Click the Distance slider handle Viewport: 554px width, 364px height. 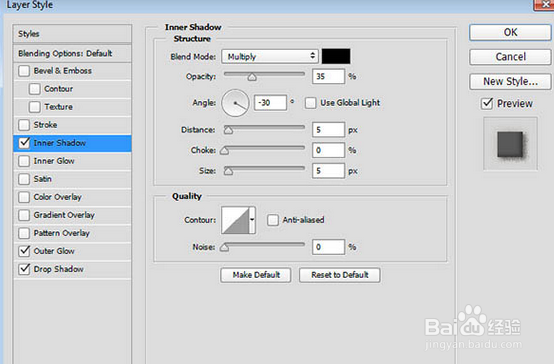pos(228,130)
